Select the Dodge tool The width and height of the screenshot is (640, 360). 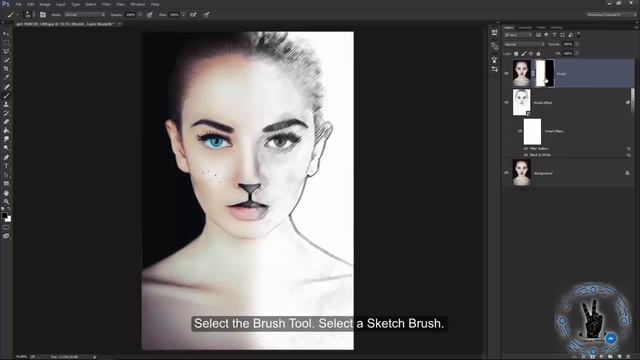(6, 148)
